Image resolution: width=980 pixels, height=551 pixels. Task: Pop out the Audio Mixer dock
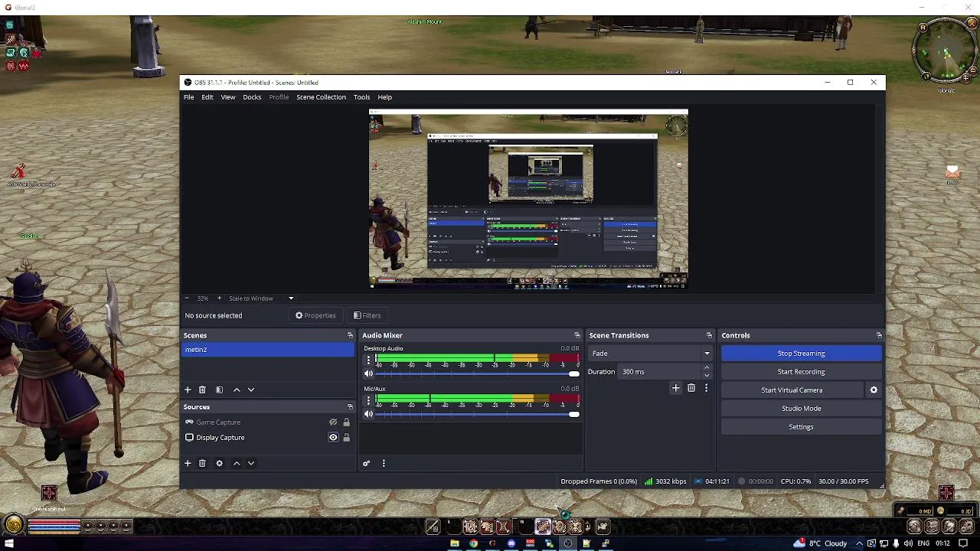(x=577, y=335)
